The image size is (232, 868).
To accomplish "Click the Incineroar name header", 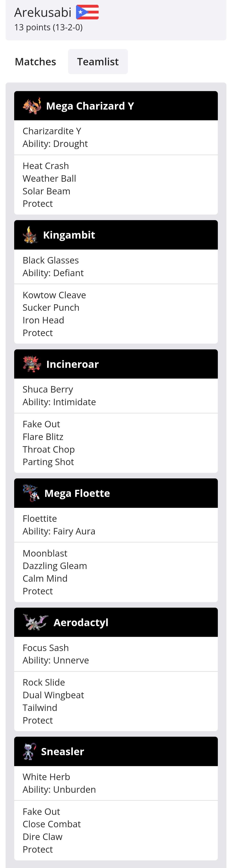I will [73, 364].
